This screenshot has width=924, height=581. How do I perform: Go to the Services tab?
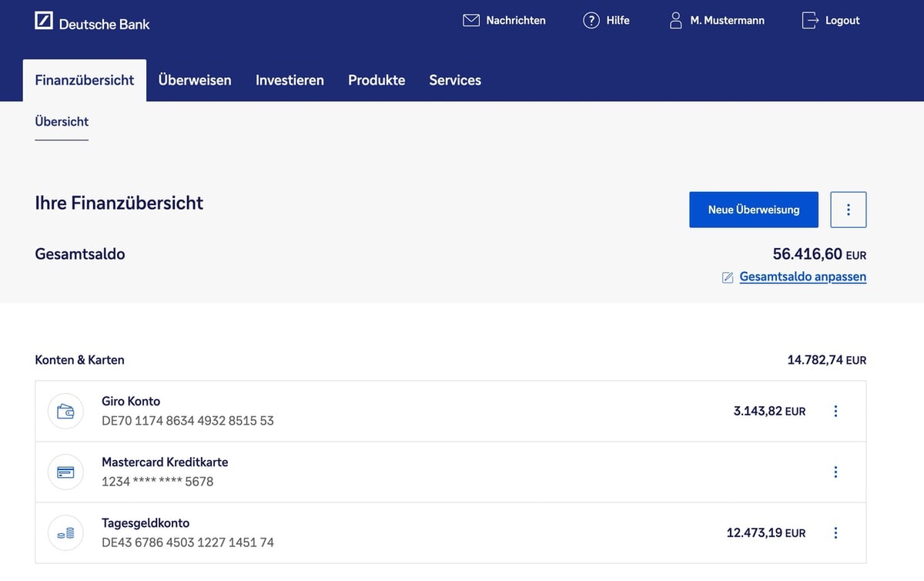(455, 80)
